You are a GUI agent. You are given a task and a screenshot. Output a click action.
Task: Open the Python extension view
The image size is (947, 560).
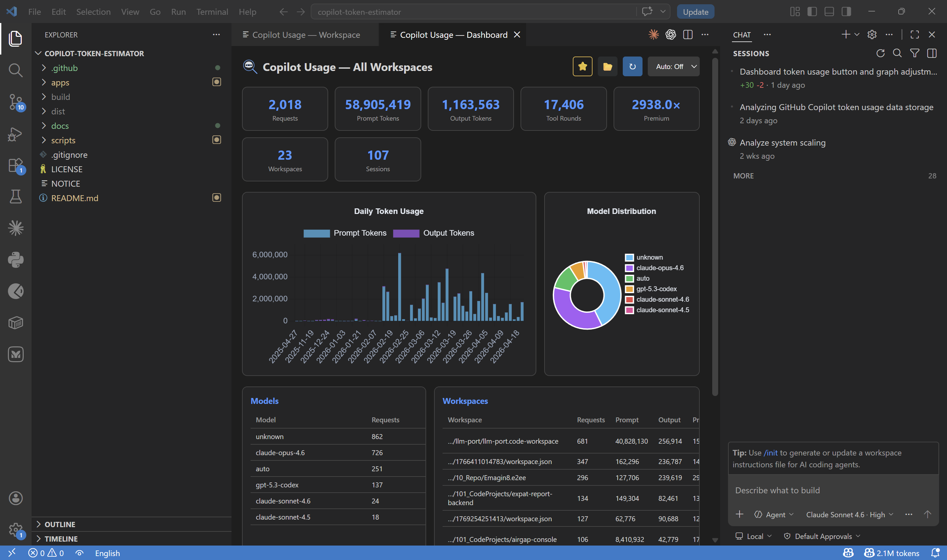pos(15,260)
